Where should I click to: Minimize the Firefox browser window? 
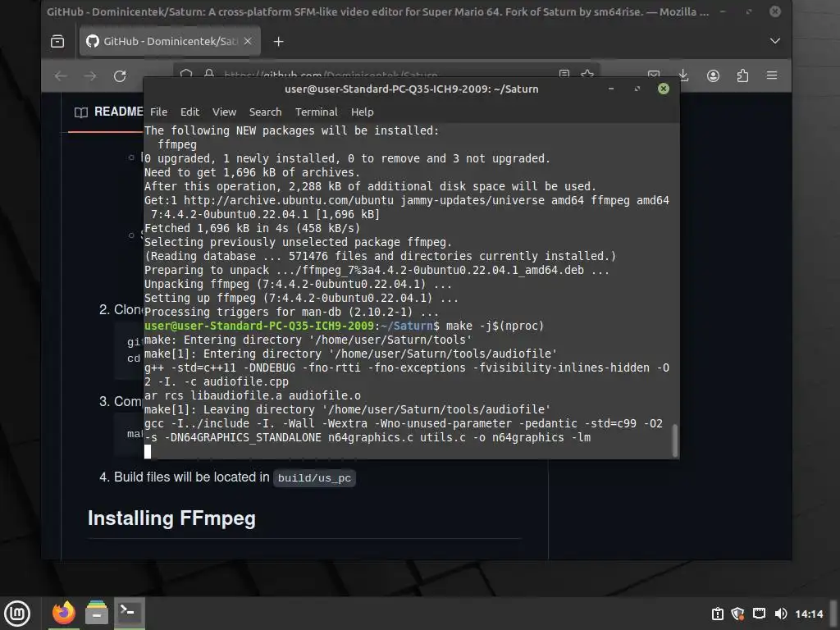(723, 11)
